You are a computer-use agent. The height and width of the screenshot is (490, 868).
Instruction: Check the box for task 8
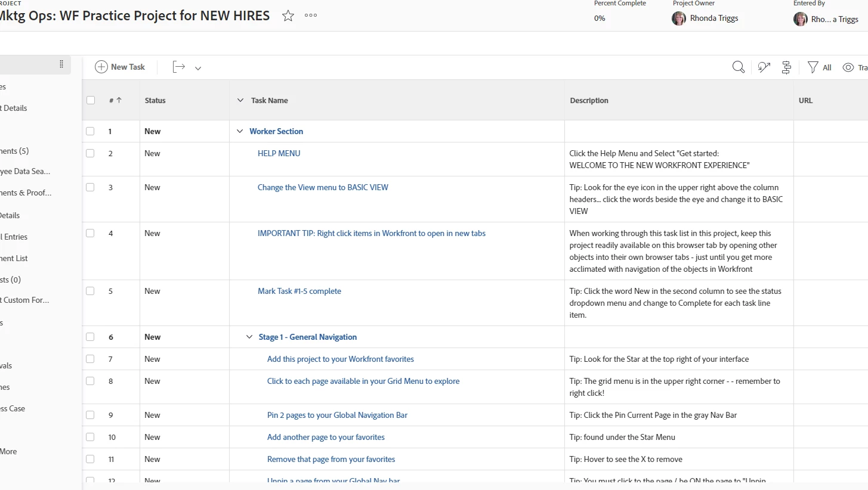90,381
